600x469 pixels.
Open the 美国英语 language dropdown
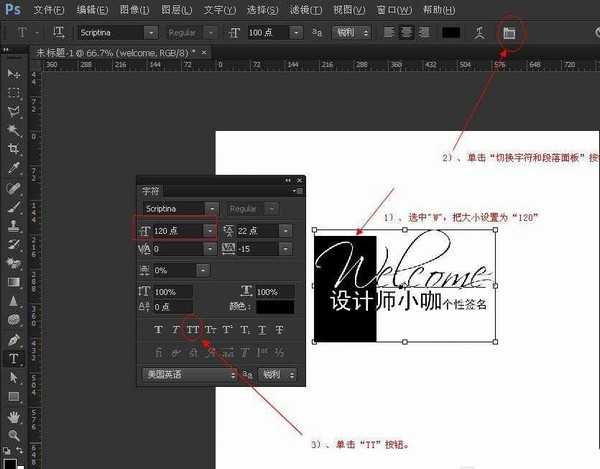click(x=231, y=374)
